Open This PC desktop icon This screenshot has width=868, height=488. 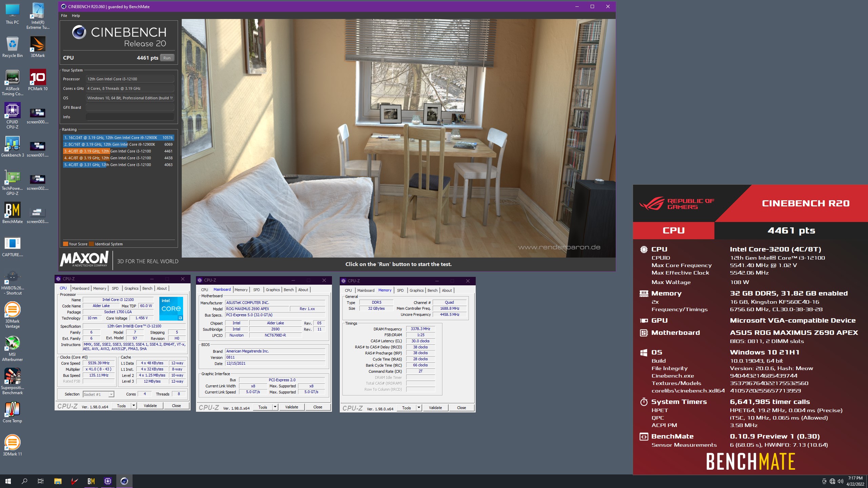click(x=13, y=14)
